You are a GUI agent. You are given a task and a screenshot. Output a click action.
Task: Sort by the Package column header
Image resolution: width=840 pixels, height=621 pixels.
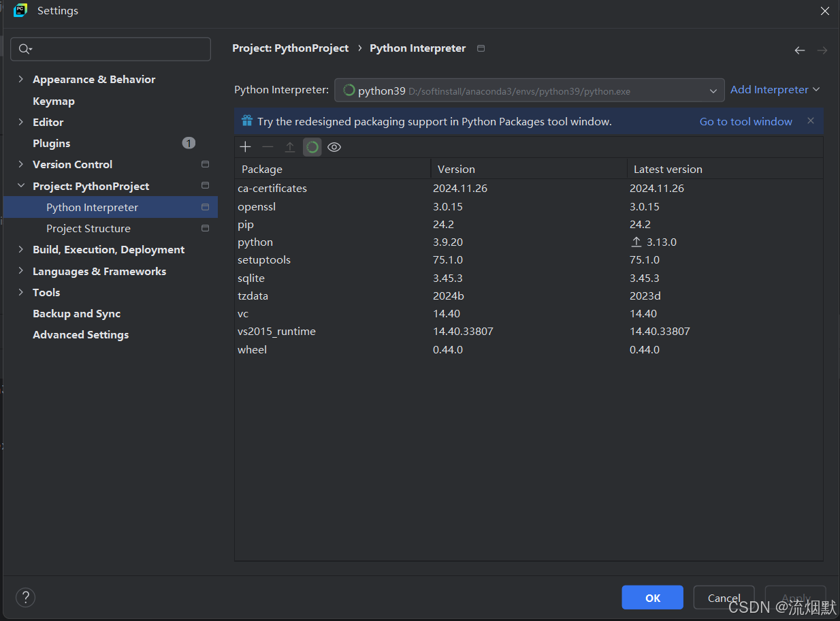pos(333,169)
